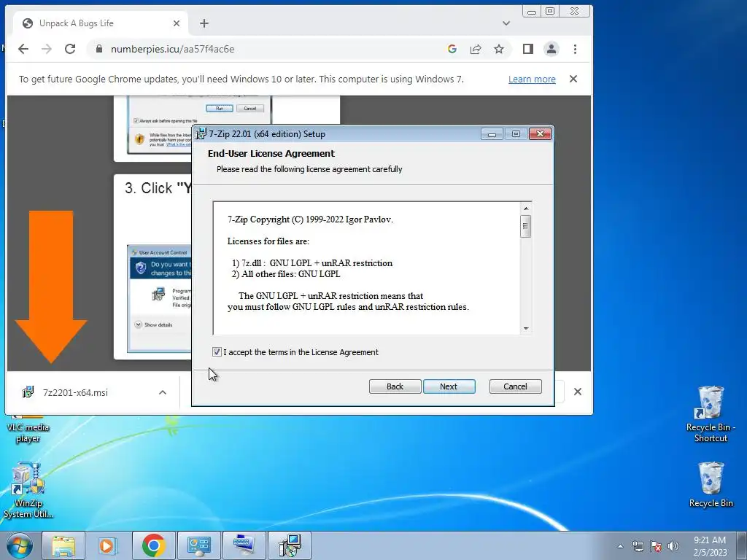
Task: Open the on-screen keyboard taskbar icon
Action: click(x=244, y=545)
